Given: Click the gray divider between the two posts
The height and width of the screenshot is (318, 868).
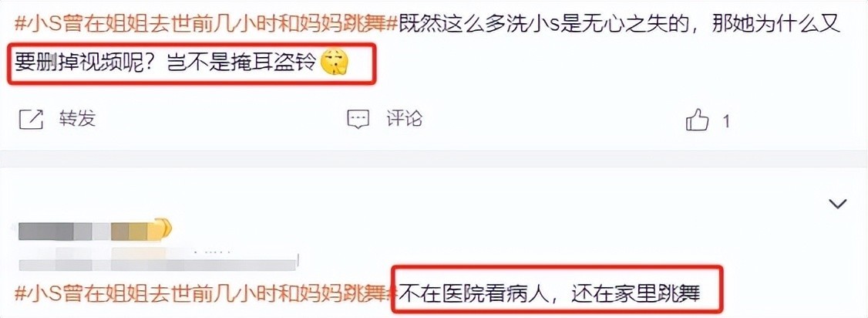Looking at the screenshot, I should coord(434,158).
